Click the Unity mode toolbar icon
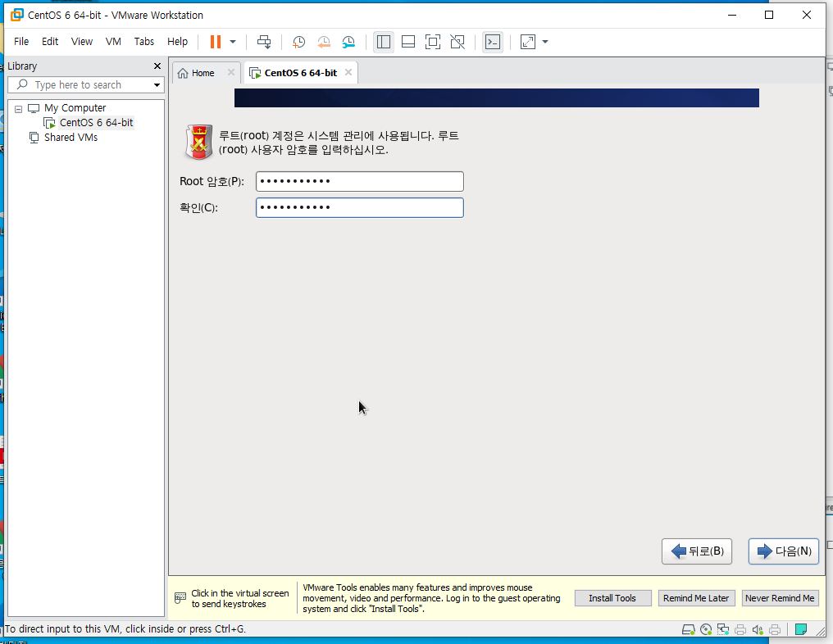This screenshot has width=833, height=644. pos(457,42)
